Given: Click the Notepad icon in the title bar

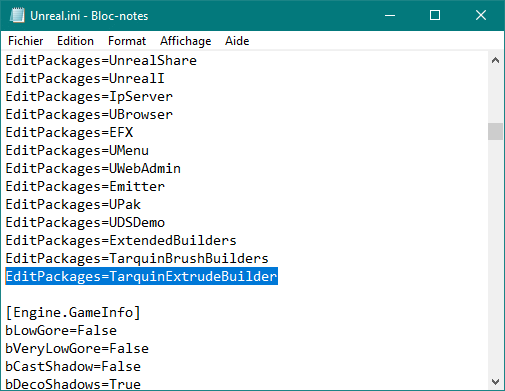Looking at the screenshot, I should tap(17, 16).
